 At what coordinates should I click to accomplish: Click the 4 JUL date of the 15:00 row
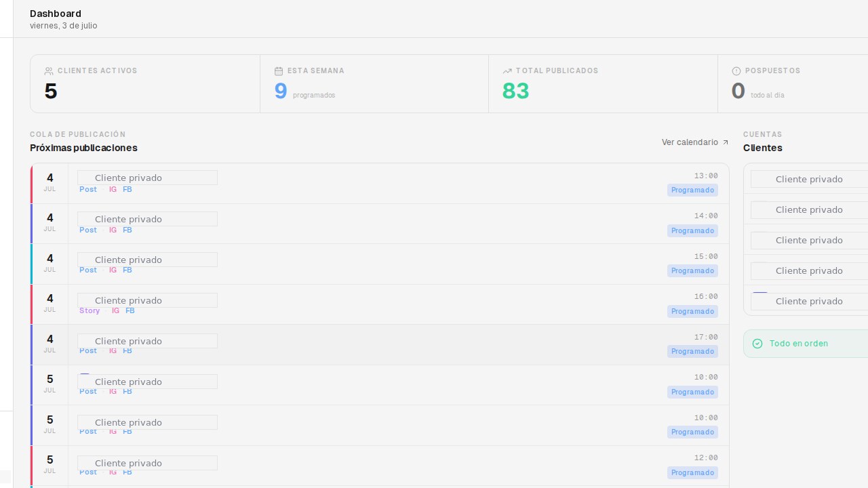point(50,263)
